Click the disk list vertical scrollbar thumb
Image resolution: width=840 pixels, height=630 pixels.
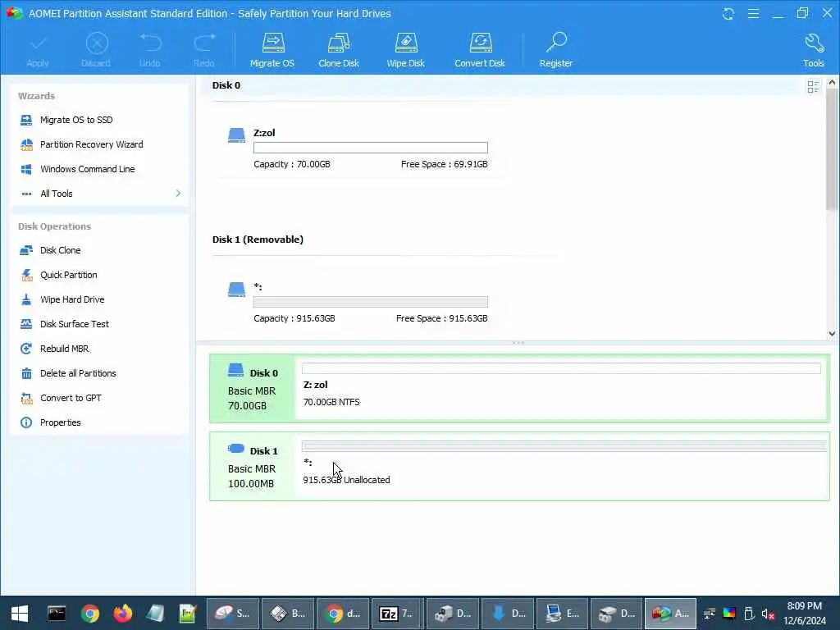click(x=832, y=149)
